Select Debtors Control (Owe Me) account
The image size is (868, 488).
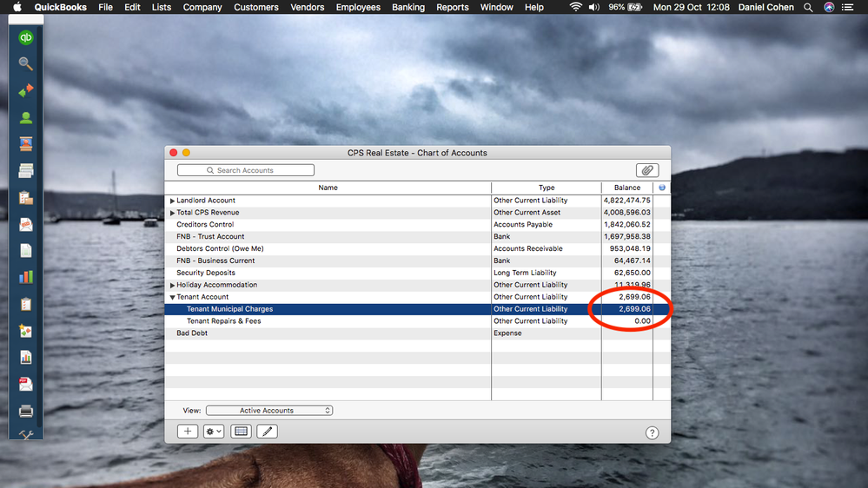(220, 249)
